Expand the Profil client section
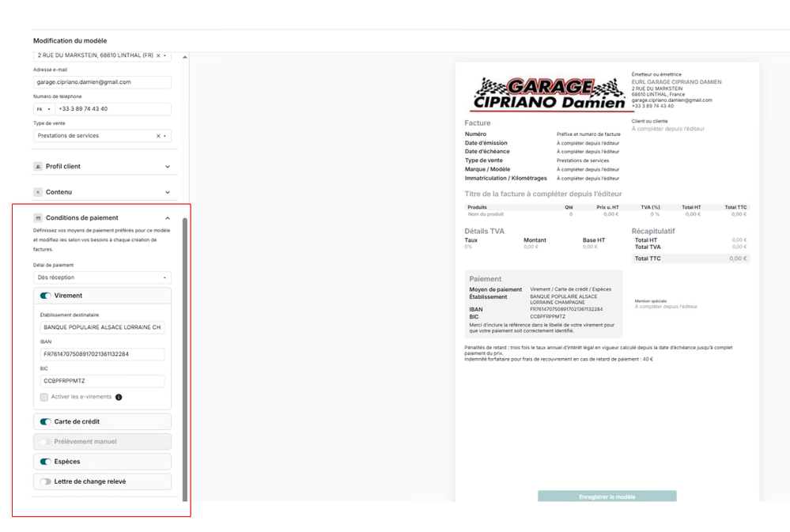This screenshot has height=532, width=790. pyautogui.click(x=168, y=167)
